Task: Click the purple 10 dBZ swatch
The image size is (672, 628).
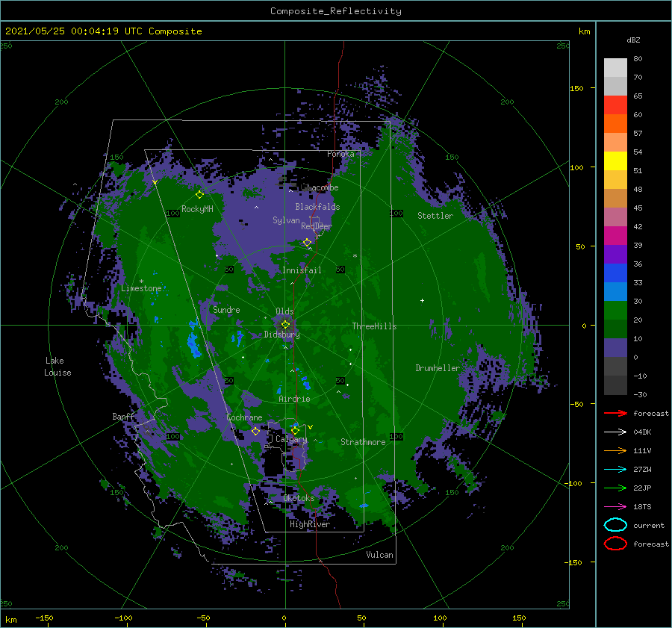Action: 615,347
